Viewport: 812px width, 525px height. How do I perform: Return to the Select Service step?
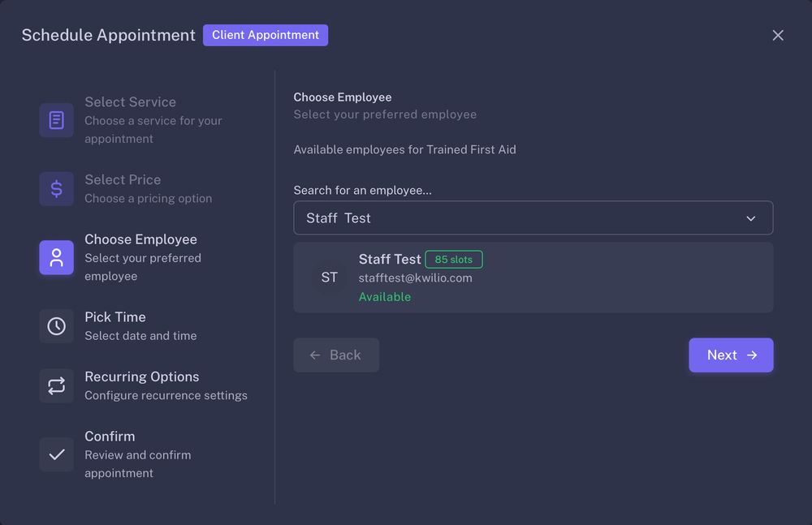tap(130, 102)
